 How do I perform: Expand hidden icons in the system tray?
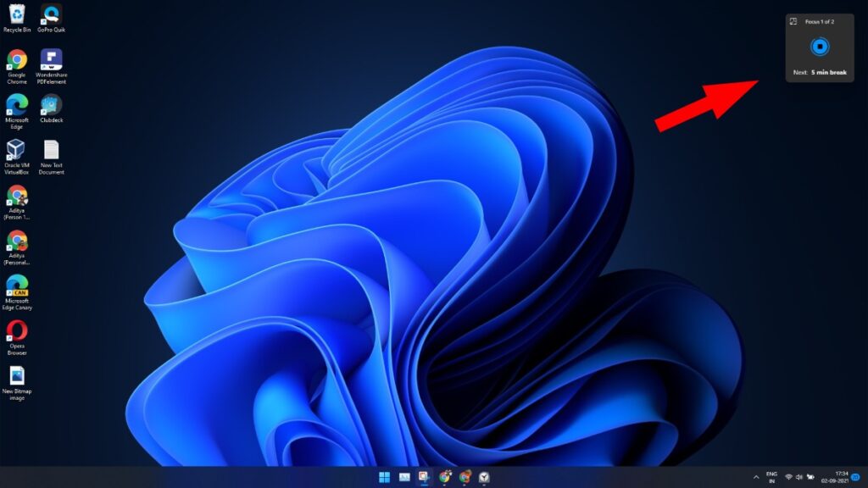click(756, 478)
